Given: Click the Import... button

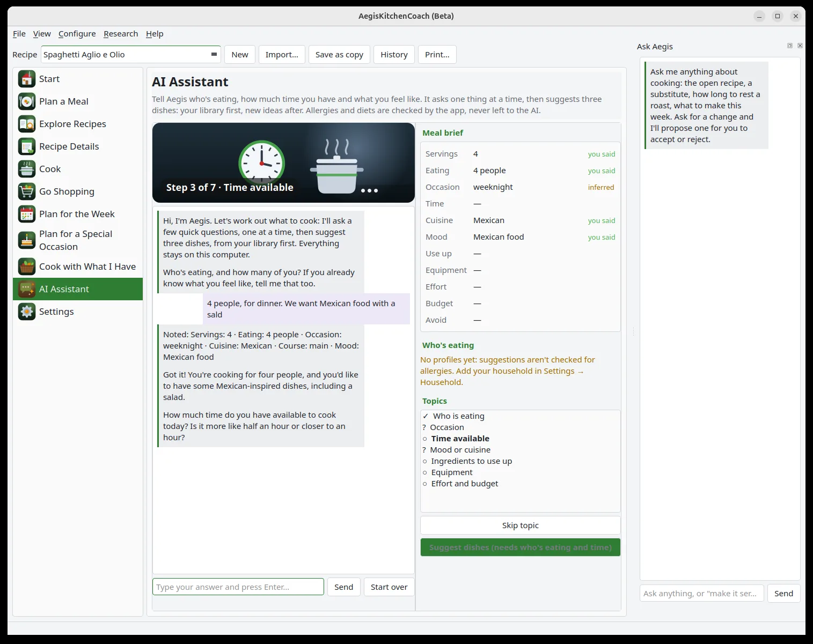Looking at the screenshot, I should click(282, 55).
